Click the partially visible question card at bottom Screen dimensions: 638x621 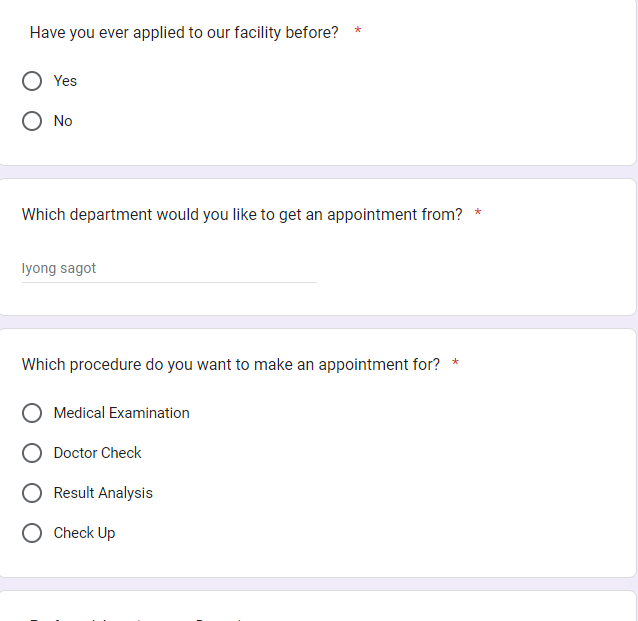point(318,608)
